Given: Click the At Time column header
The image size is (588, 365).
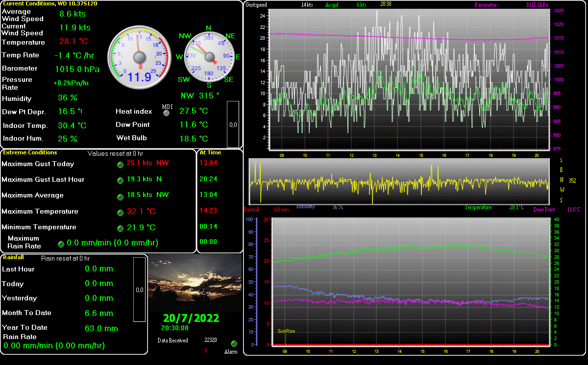Looking at the screenshot, I should pyautogui.click(x=210, y=152).
